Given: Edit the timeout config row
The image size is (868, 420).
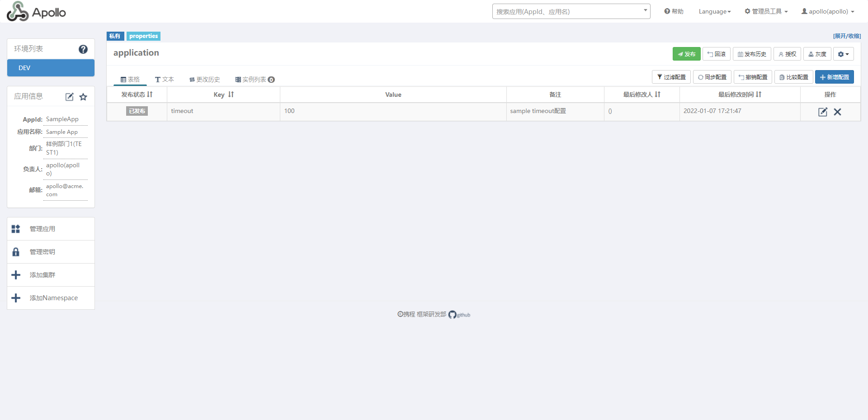Looking at the screenshot, I should pos(823,112).
